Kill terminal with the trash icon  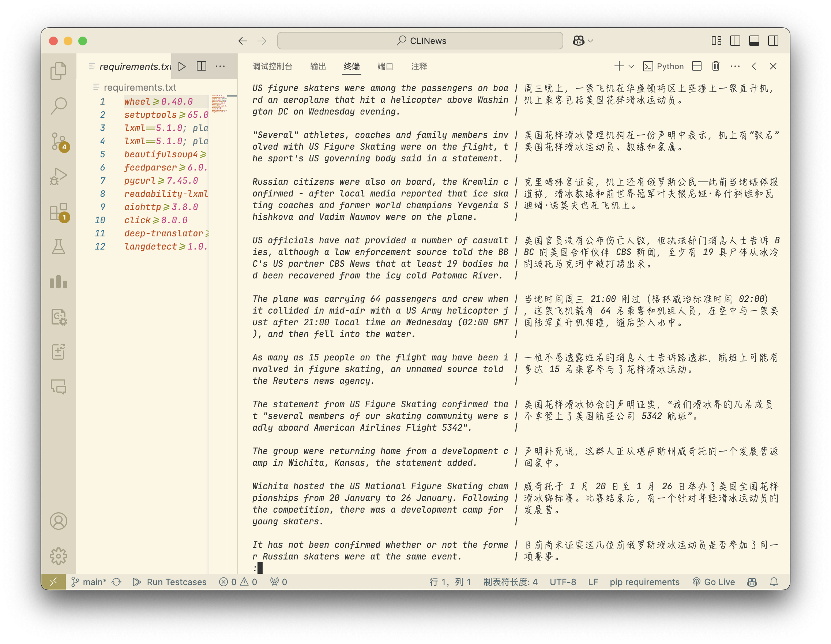tap(715, 66)
